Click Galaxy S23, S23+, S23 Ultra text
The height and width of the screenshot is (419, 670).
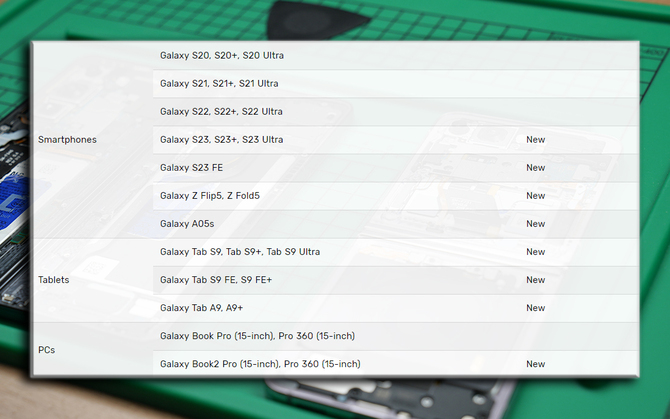[x=221, y=140]
